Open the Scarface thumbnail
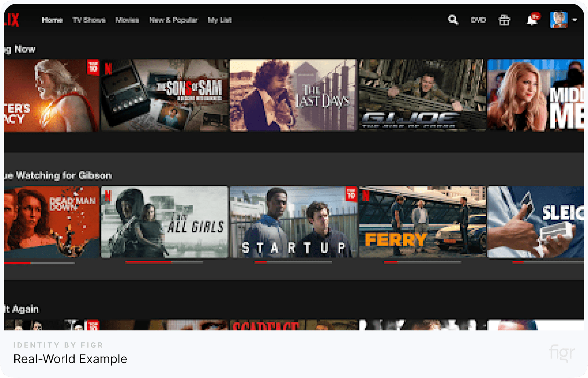The width and height of the screenshot is (588, 378). coord(293,325)
